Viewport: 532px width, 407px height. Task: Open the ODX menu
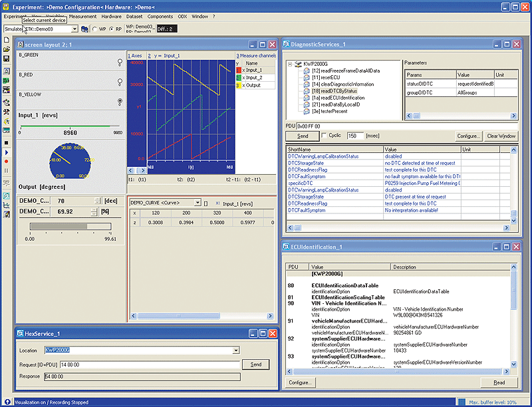tap(182, 16)
